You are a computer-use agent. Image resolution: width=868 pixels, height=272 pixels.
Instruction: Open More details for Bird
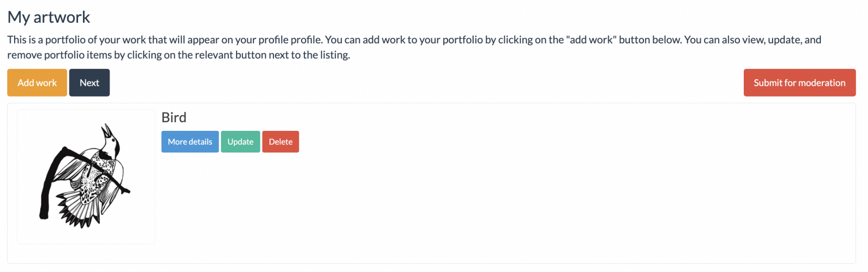(190, 142)
